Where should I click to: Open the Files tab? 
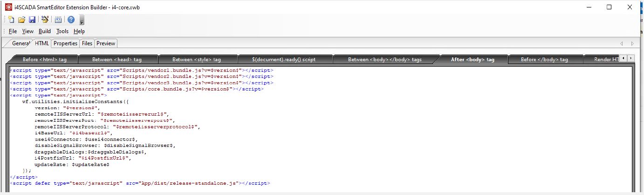[87, 43]
